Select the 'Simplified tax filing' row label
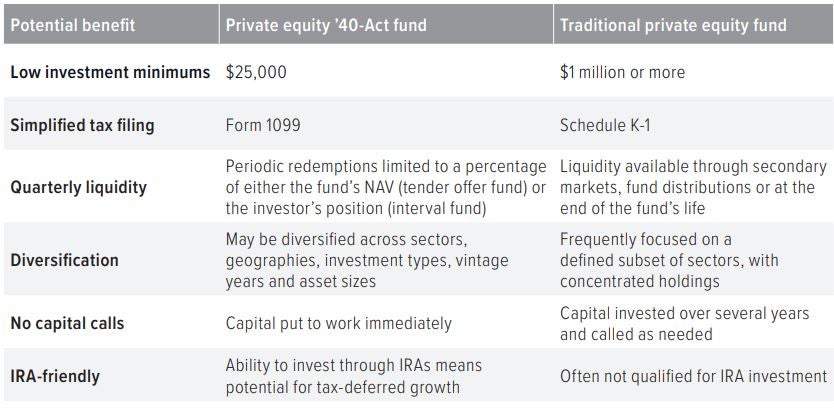Image resolution: width=834 pixels, height=415 pixels. point(82,125)
